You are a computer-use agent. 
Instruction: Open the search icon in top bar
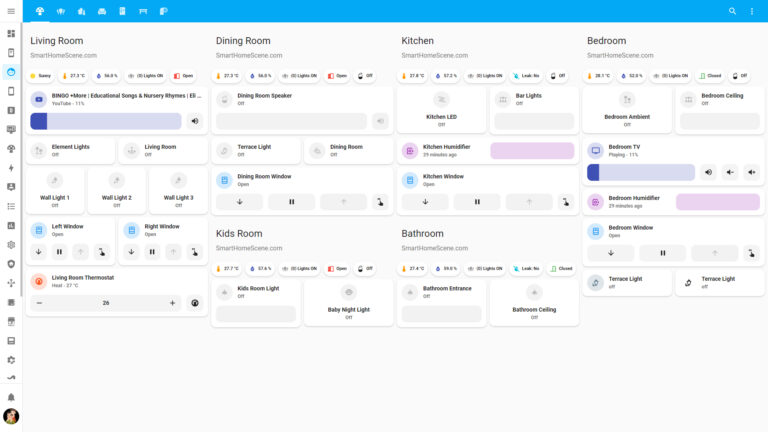tap(732, 11)
